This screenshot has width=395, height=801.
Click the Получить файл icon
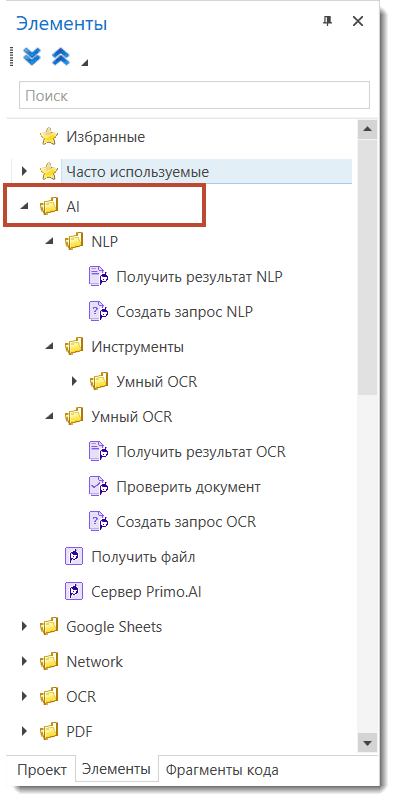74,556
